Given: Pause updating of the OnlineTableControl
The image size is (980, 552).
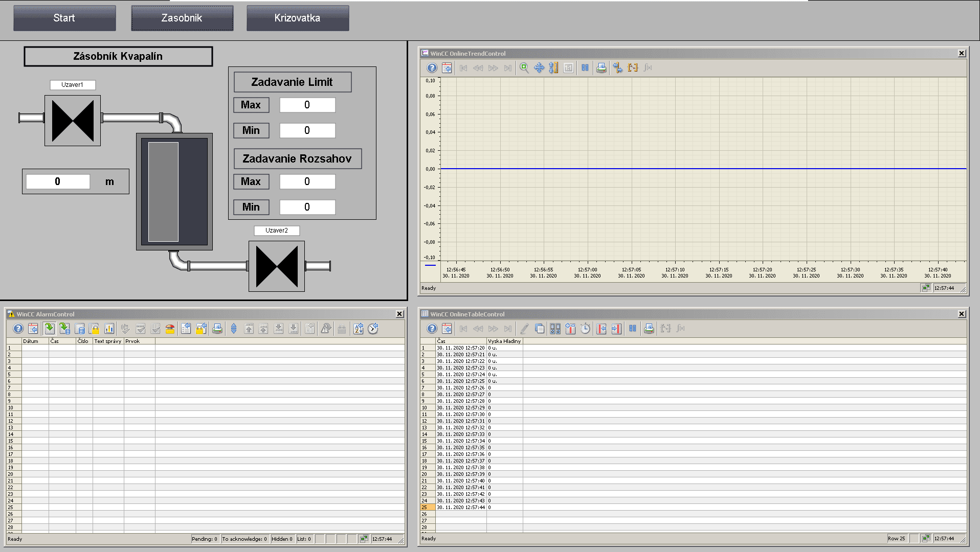Looking at the screenshot, I should click(633, 329).
